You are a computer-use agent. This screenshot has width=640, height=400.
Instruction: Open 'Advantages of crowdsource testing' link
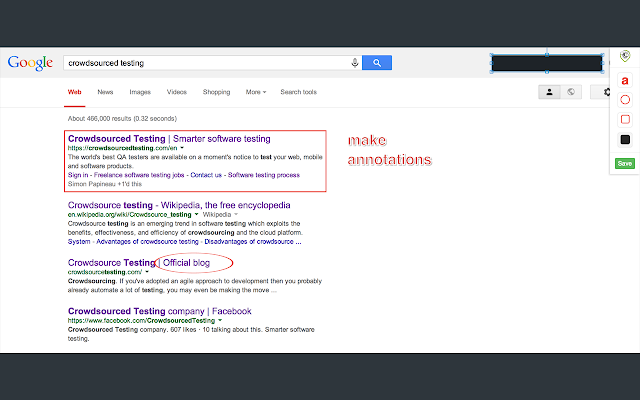tap(147, 242)
